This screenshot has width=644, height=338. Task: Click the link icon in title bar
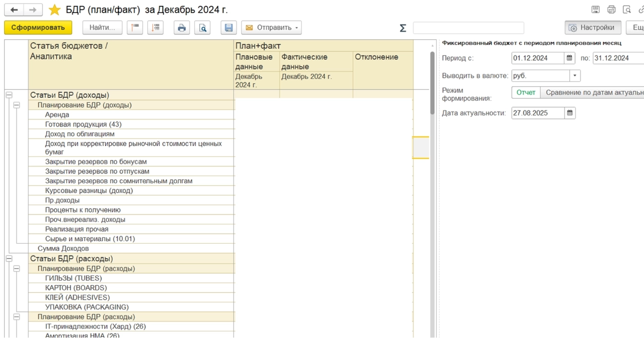pyautogui.click(x=641, y=9)
